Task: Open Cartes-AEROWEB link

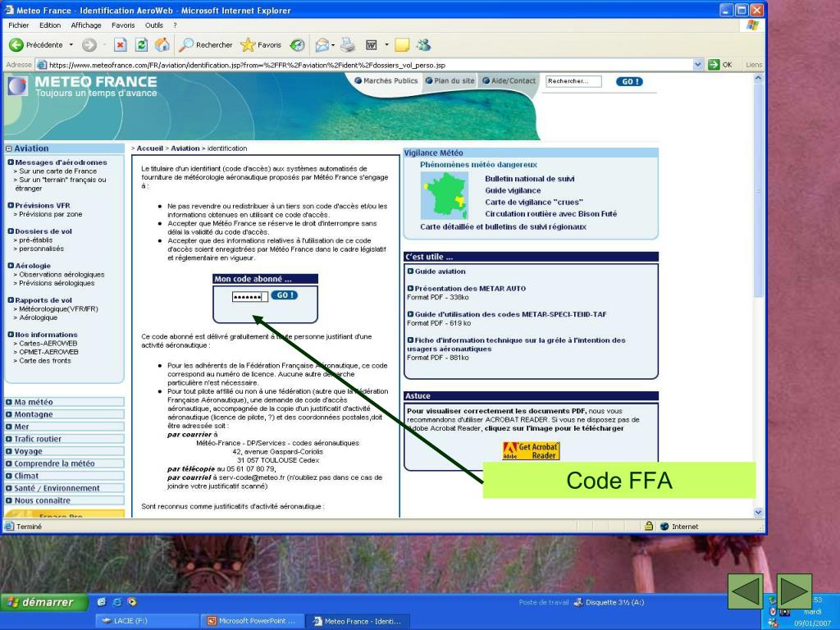Action: pyautogui.click(x=48, y=344)
